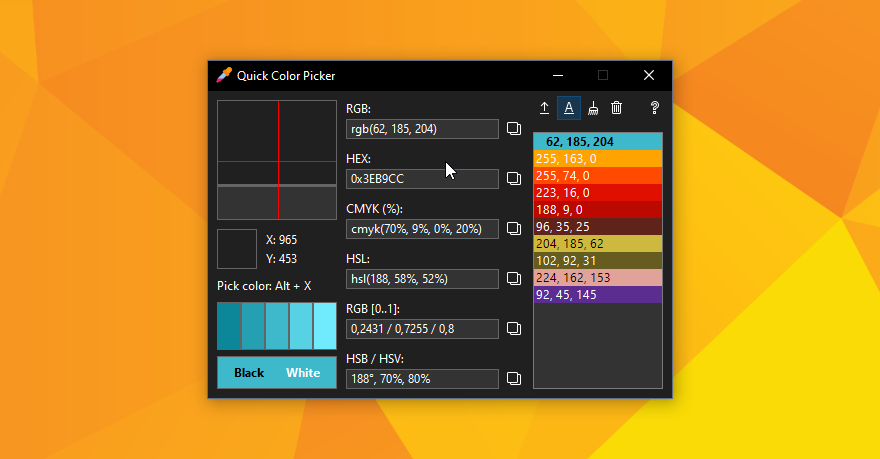Copy the RGB [0..1] value
The image size is (880, 459).
[514, 328]
